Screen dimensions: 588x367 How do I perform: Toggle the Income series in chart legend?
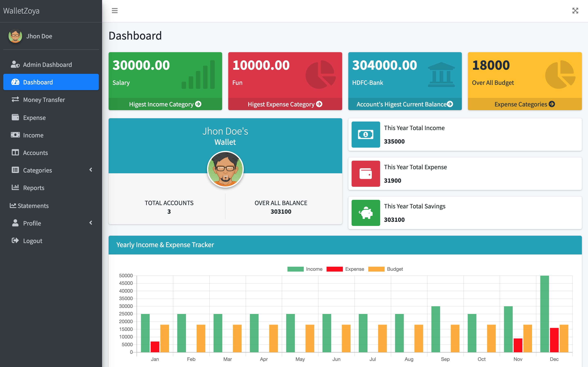pyautogui.click(x=305, y=269)
